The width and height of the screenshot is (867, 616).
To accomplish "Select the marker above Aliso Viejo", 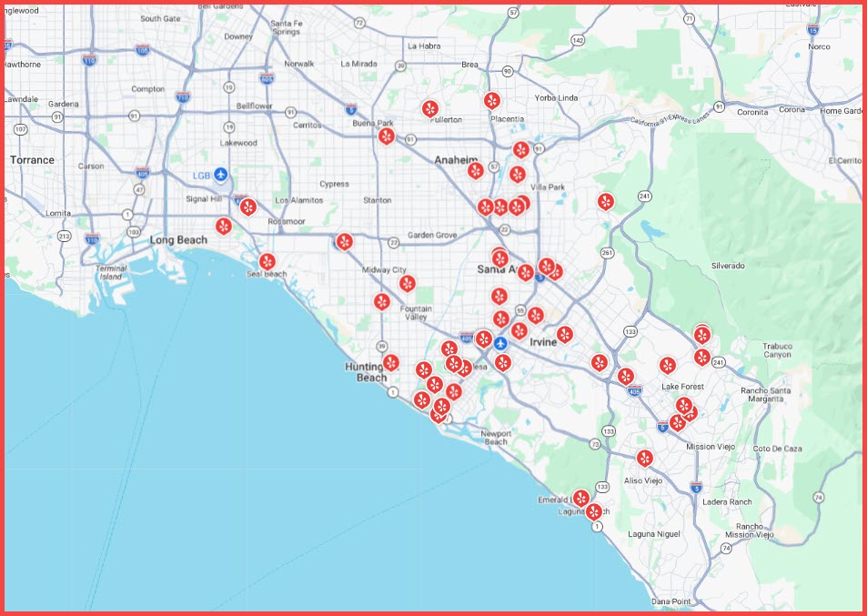I will pyautogui.click(x=645, y=458).
